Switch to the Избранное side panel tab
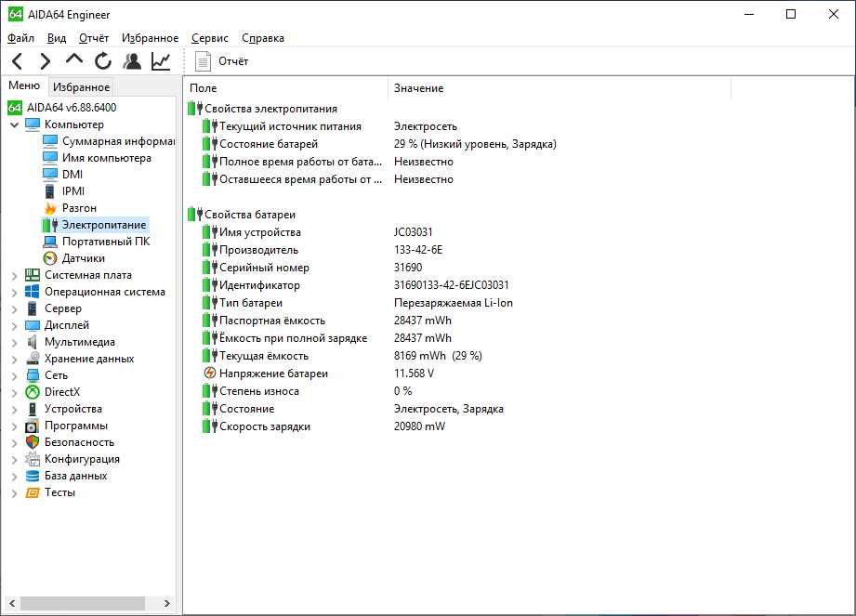The image size is (856, 616). 82,86
